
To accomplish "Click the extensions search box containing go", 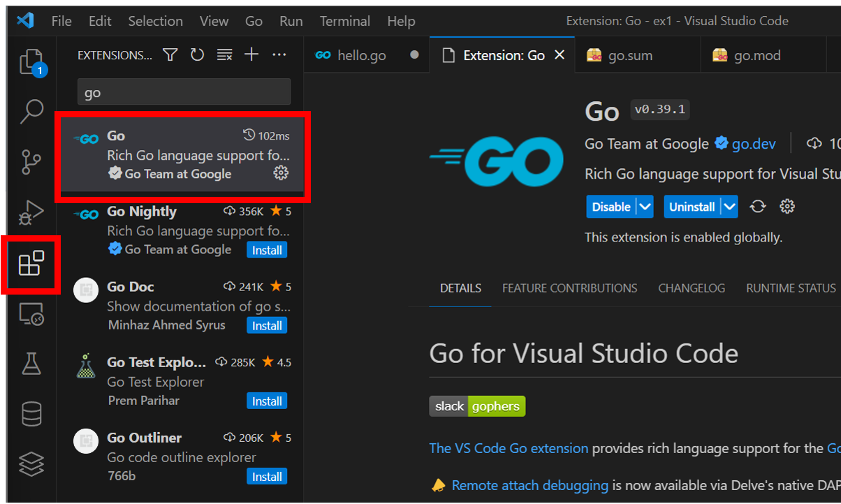I will point(184,92).
